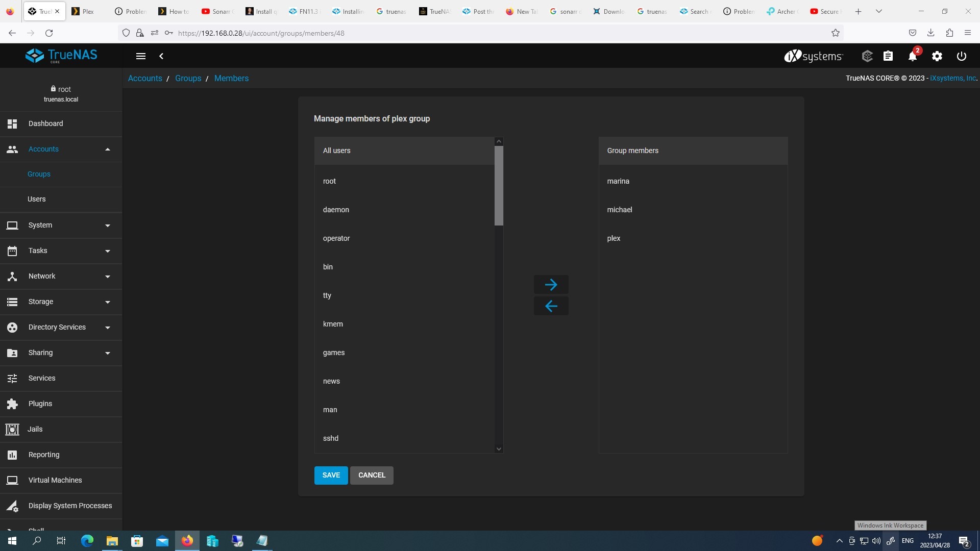Select marina in Group members

point(693,182)
